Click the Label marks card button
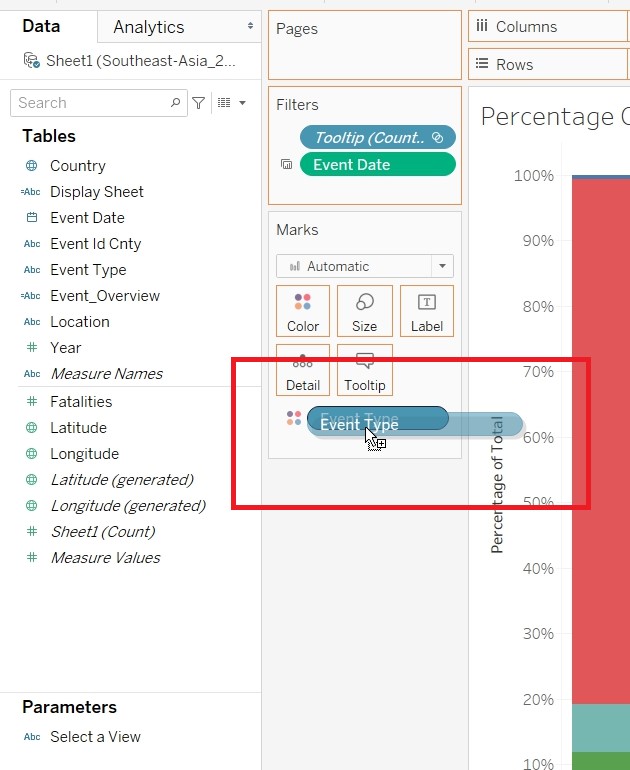 click(x=426, y=311)
